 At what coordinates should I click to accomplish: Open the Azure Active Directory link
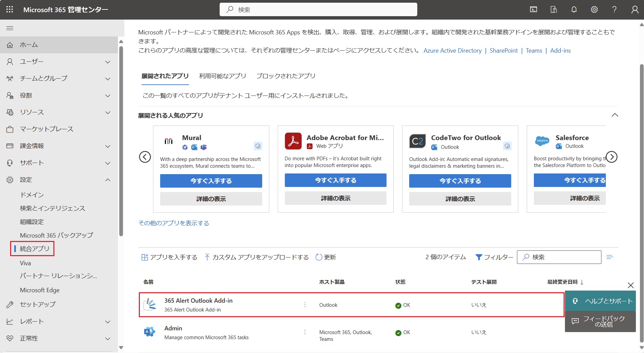click(x=452, y=51)
